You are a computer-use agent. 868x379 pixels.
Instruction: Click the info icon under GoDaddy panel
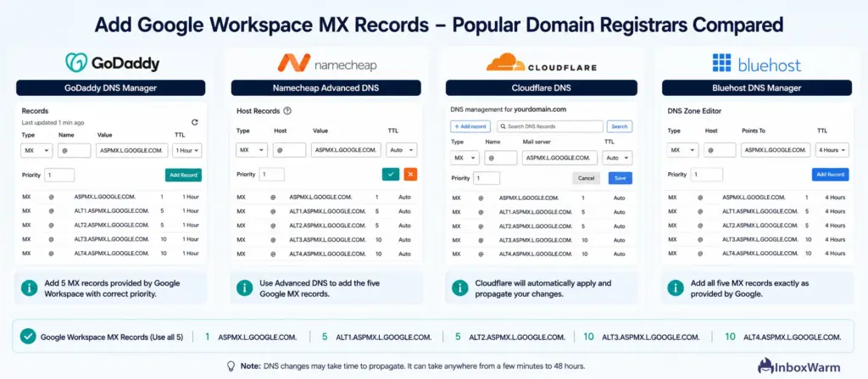pyautogui.click(x=30, y=287)
